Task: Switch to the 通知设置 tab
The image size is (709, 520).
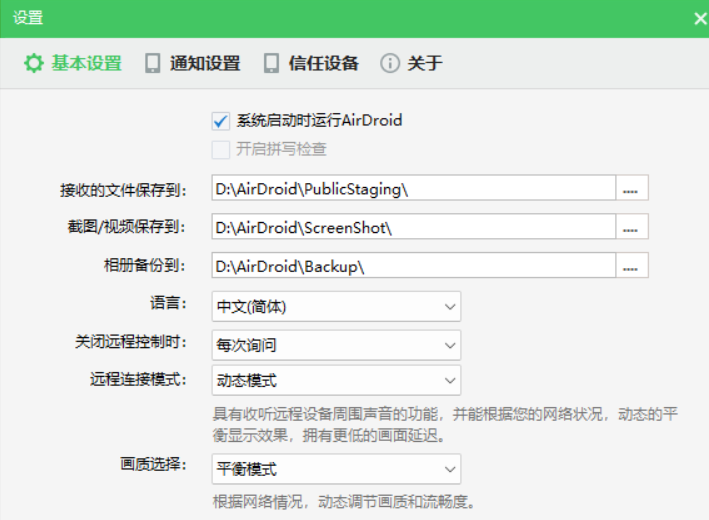Action: tap(193, 63)
